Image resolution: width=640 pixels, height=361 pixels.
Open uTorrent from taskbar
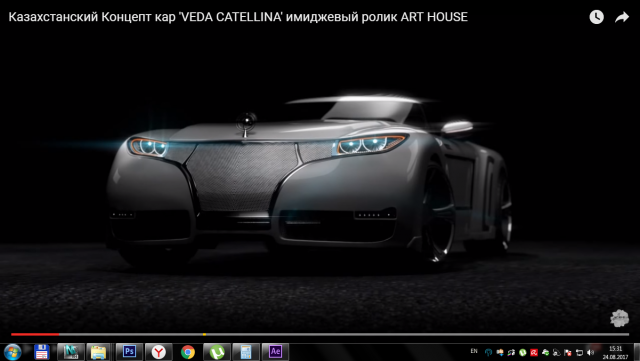(x=217, y=352)
